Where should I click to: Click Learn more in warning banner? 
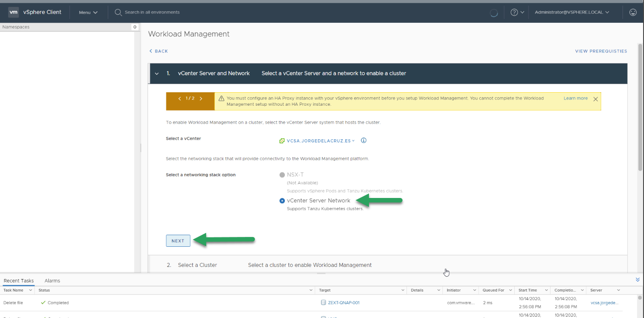coord(576,98)
